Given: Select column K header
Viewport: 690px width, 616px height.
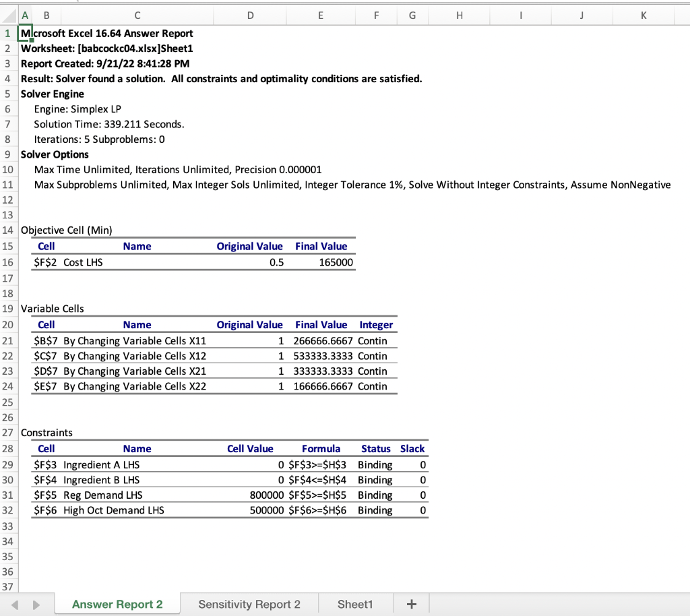Looking at the screenshot, I should [644, 16].
